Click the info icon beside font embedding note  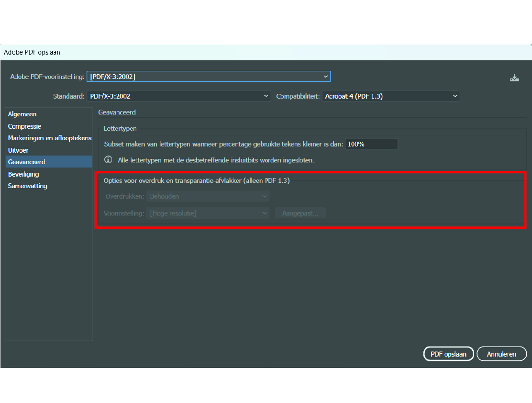[108, 160]
